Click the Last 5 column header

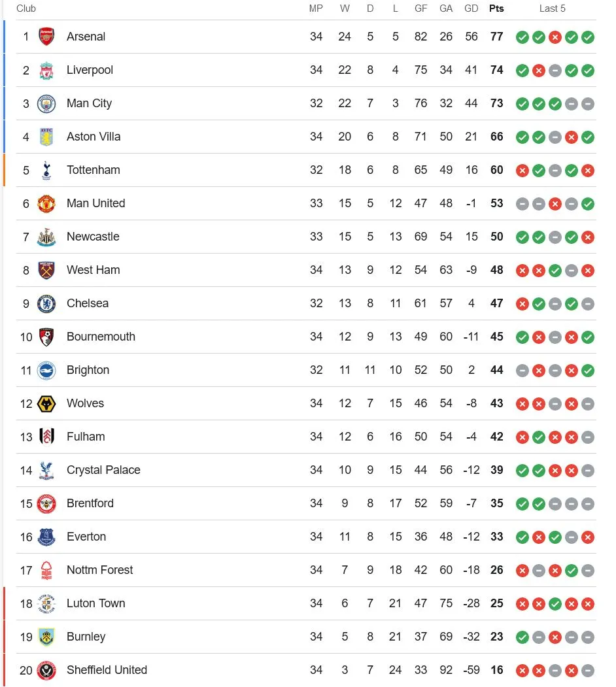[x=553, y=8]
